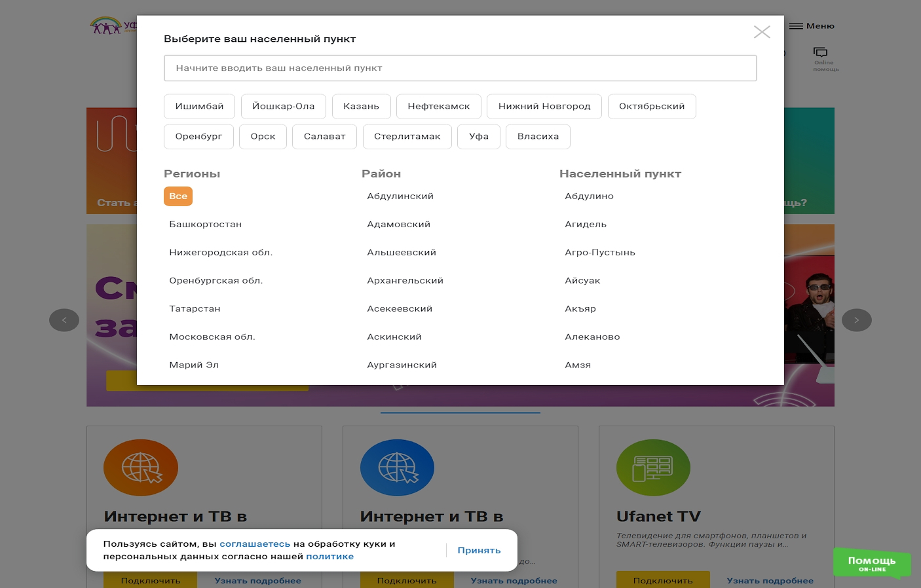Image resolution: width=921 pixels, height=588 pixels.
Task: Click the city search input field
Action: coord(460,68)
